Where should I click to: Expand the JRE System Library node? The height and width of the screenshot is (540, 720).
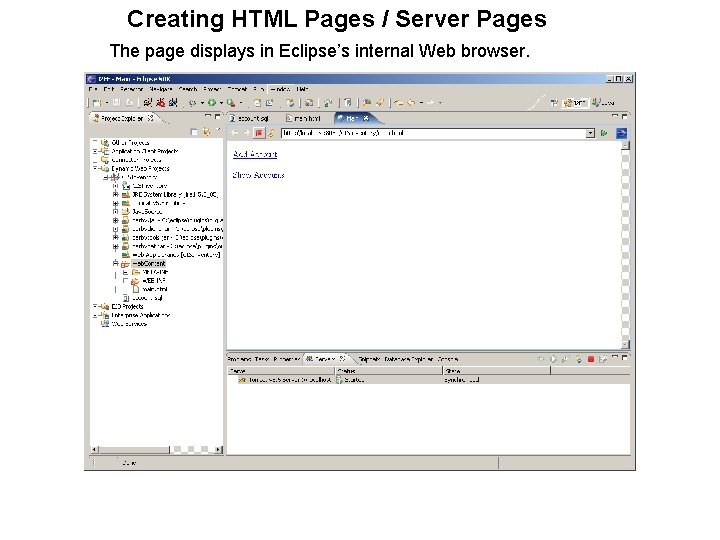click(116, 195)
